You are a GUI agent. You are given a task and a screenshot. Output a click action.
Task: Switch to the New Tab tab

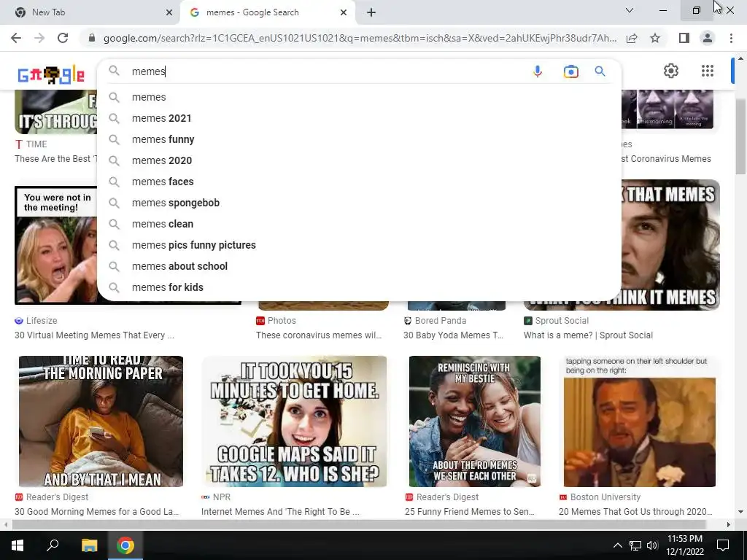90,12
